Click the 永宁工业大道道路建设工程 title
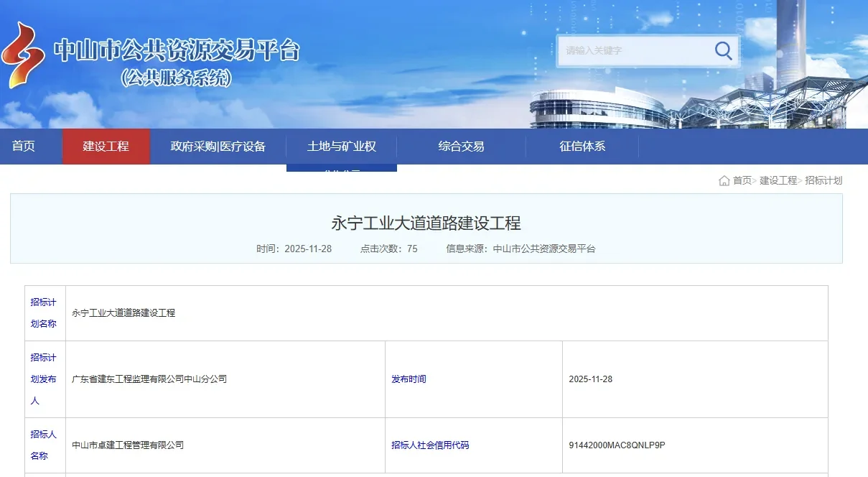 [434, 223]
